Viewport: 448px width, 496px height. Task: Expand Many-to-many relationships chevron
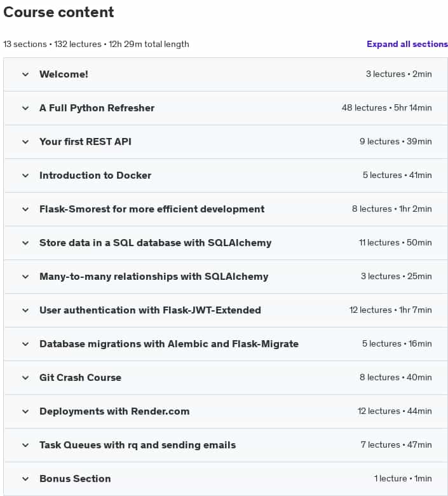click(25, 277)
